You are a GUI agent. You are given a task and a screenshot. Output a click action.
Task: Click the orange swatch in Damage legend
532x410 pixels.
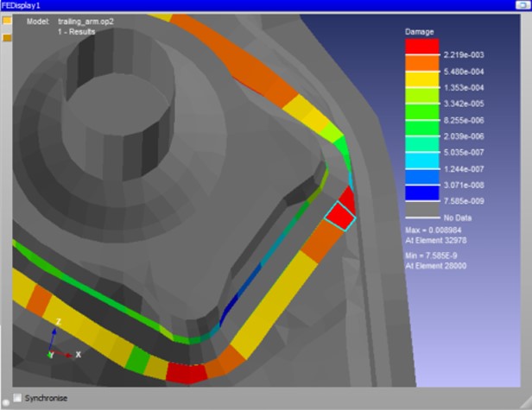[x=422, y=63]
